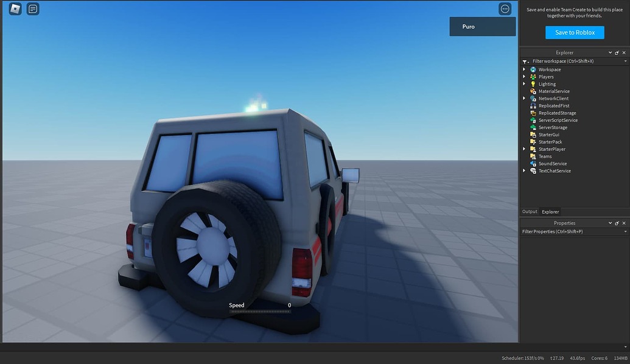Open the Filter workspace dropdown arrow
Screen dimensions: 630x364
626,61
